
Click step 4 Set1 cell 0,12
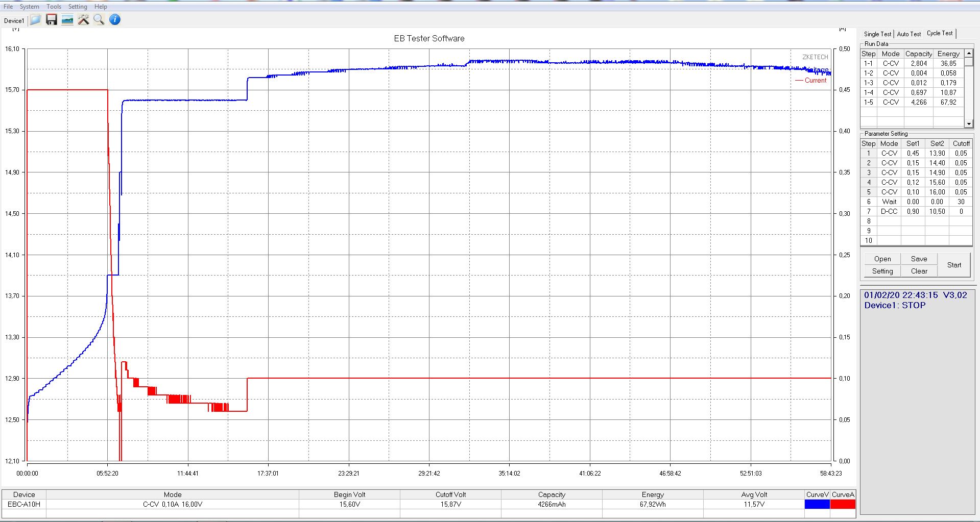click(913, 182)
